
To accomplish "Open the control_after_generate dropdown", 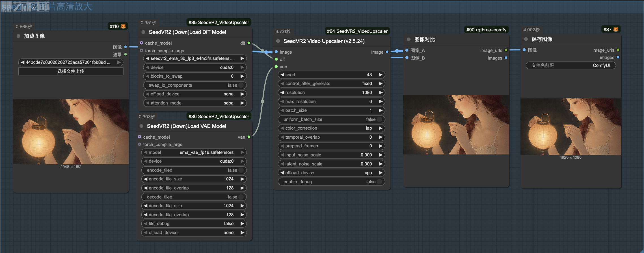I will 331,84.
